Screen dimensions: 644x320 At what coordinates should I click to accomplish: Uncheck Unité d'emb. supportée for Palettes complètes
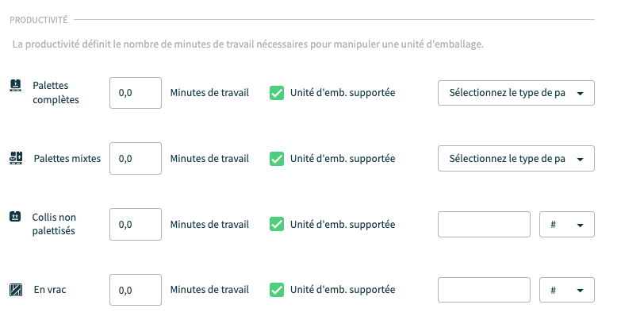click(x=277, y=93)
